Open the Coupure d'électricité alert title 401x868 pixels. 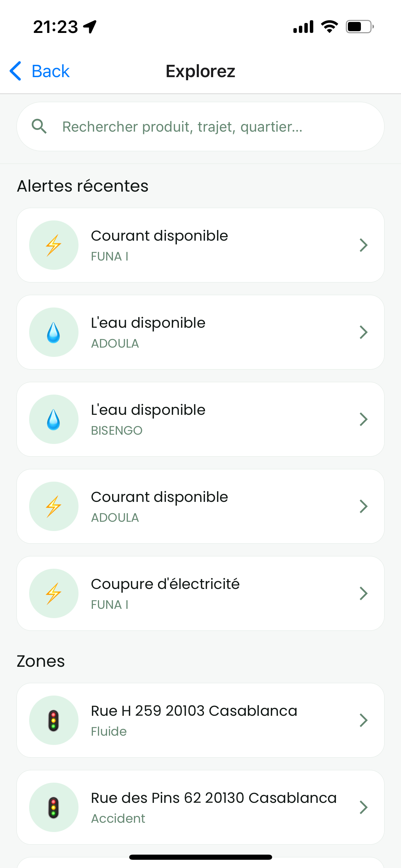tap(165, 584)
